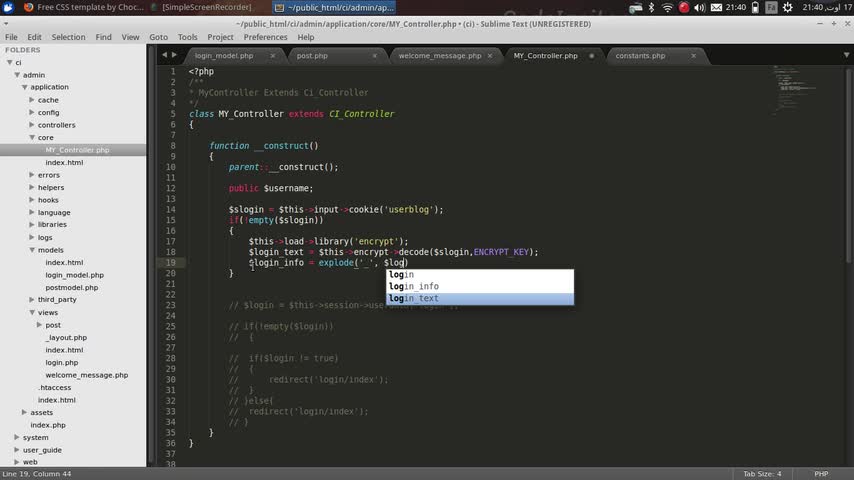Expand the logs folder
Viewport: 854px width, 480px height.
click(x=32, y=237)
